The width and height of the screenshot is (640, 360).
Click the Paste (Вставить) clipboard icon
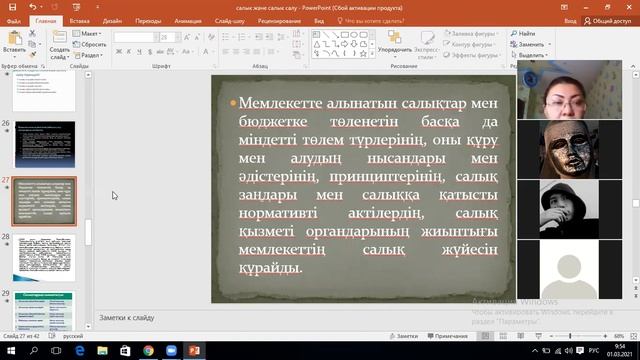tap(14, 39)
